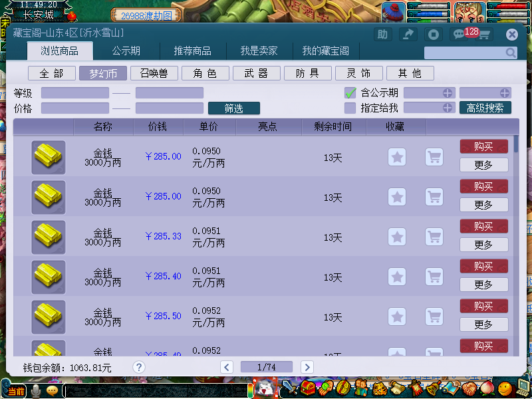
Task: Sort by the 单价 column header
Action: (209, 126)
